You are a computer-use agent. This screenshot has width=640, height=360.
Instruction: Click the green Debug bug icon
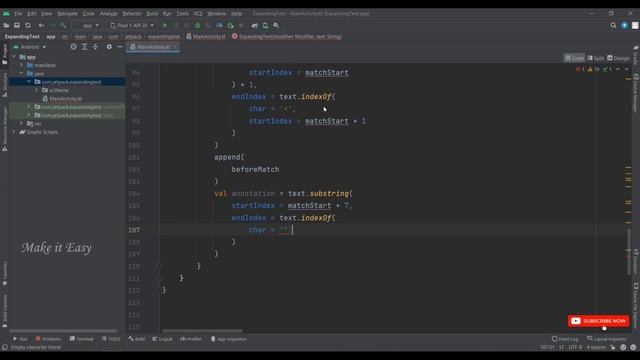pos(198,25)
